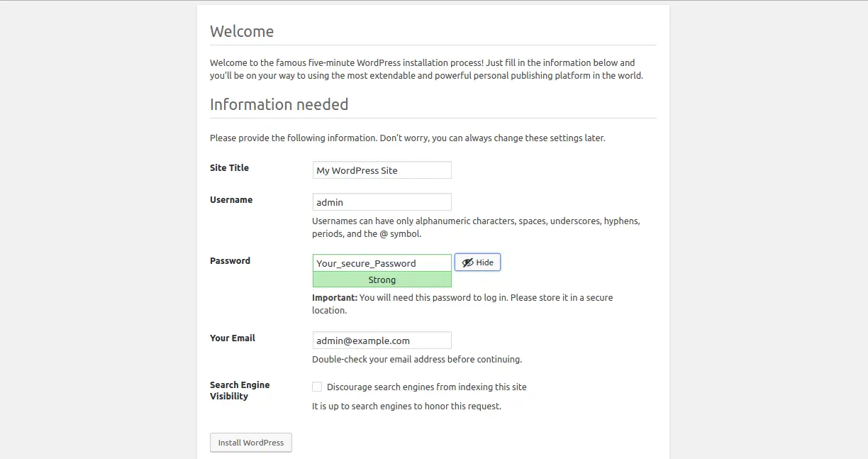Click the five-minute installation welcome paragraph
The width and height of the screenshot is (868, 459).
click(x=426, y=69)
